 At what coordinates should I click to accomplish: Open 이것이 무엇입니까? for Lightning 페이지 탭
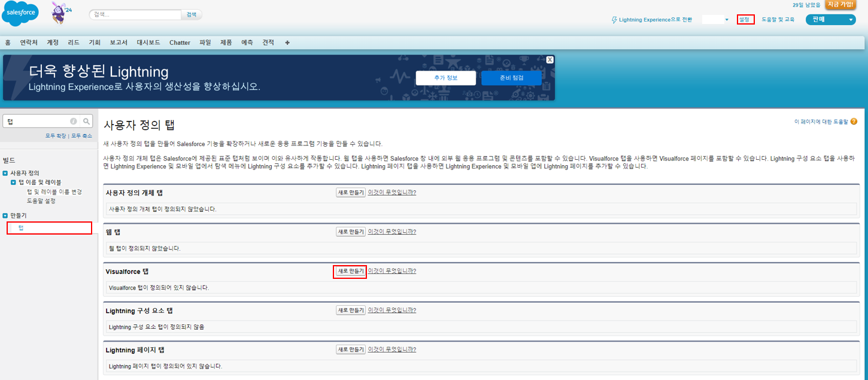tap(391, 349)
